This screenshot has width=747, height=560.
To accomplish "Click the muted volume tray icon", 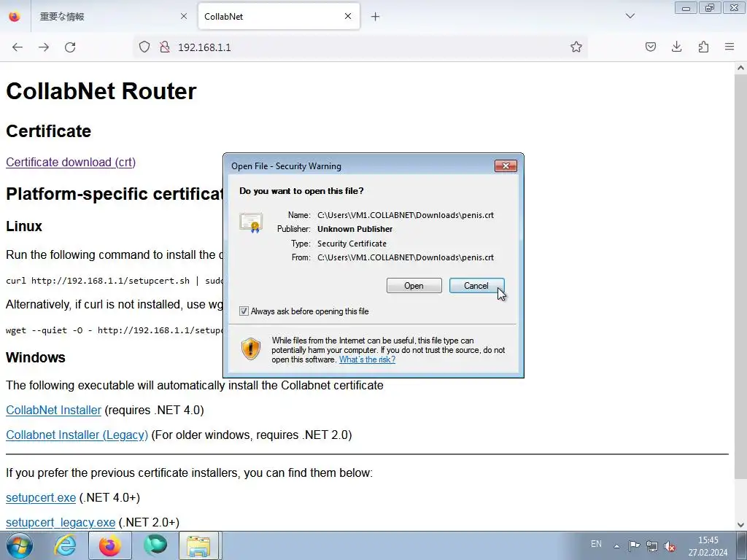I will tap(670, 546).
